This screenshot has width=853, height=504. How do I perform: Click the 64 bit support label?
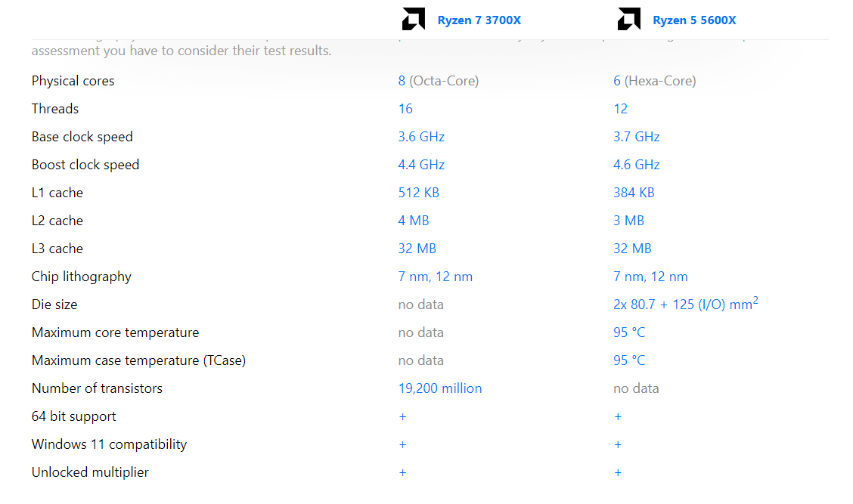pyautogui.click(x=74, y=416)
